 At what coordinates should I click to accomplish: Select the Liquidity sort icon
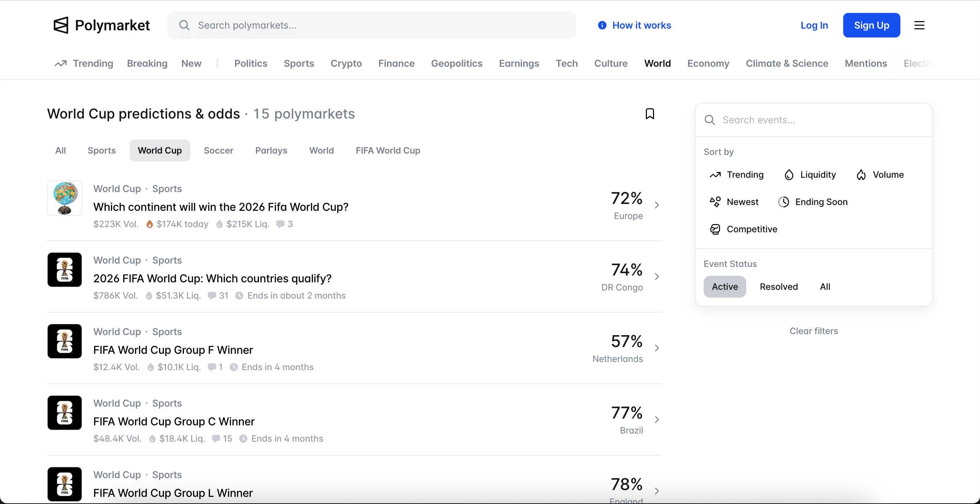(x=788, y=175)
